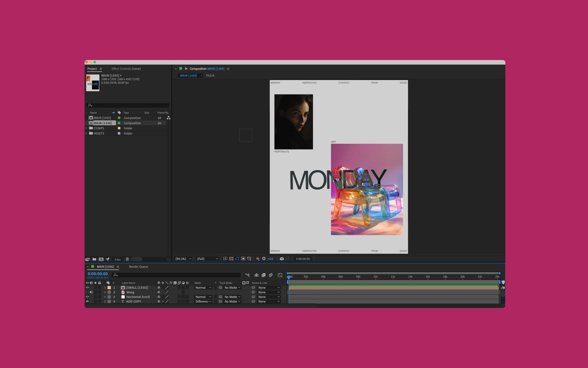The height and width of the screenshot is (368, 588).
Task: Open the Graph Editor icon in timeline
Action: [x=280, y=275]
